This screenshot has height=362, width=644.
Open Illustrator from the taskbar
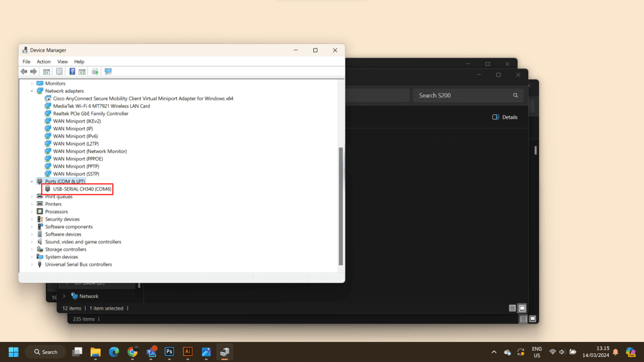click(x=187, y=352)
